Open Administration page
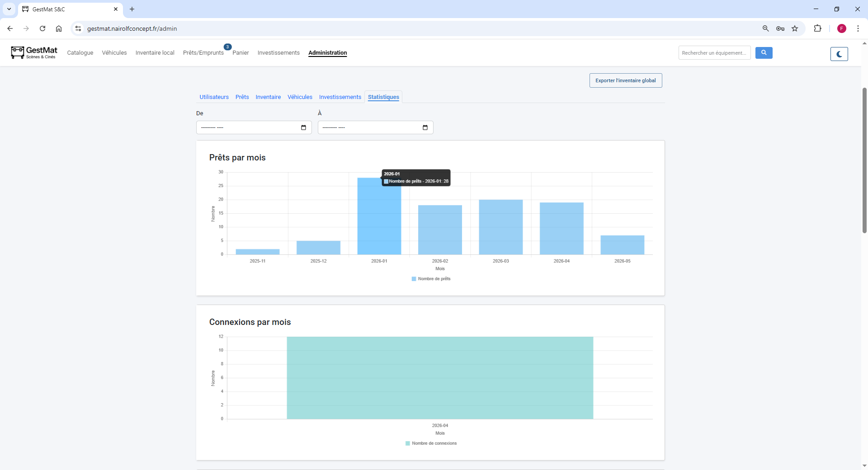The height and width of the screenshot is (470, 868). 328,53
